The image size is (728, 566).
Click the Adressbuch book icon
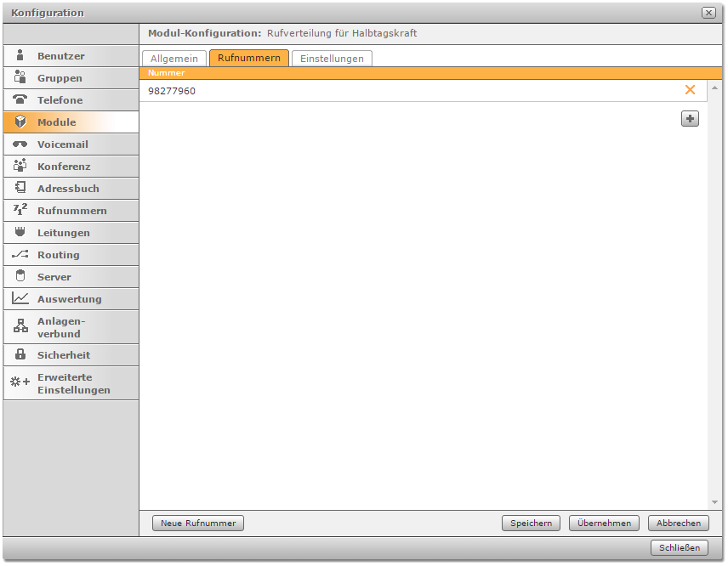[x=20, y=189]
